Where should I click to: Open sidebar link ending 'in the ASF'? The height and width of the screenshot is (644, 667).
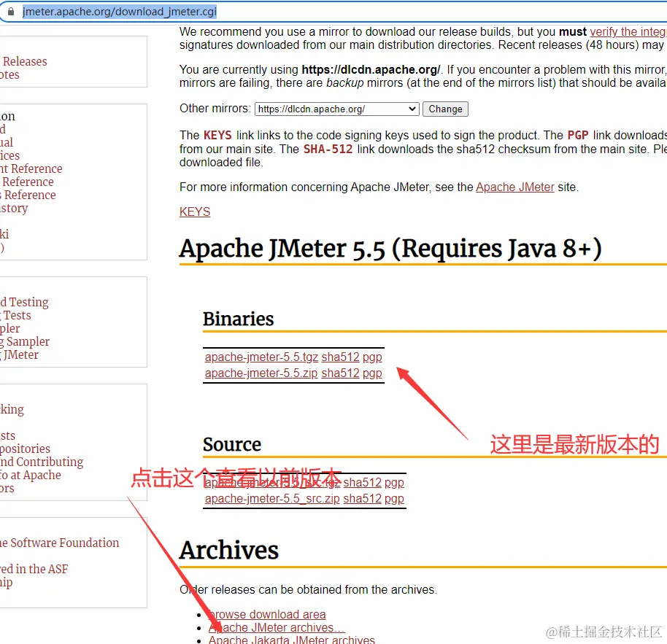click(x=34, y=569)
